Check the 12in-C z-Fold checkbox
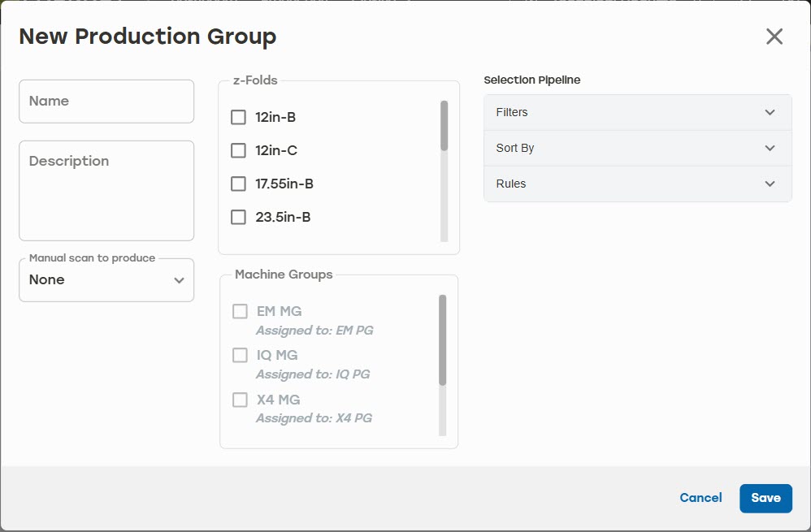This screenshot has width=811, height=532. 238,150
